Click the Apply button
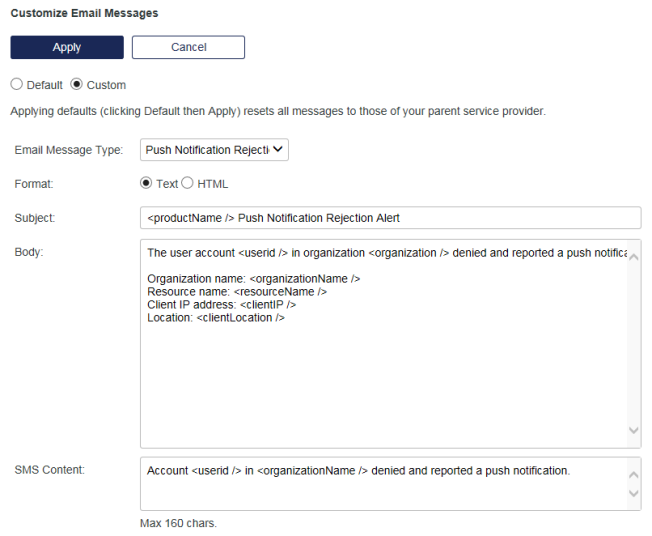 click(67, 48)
